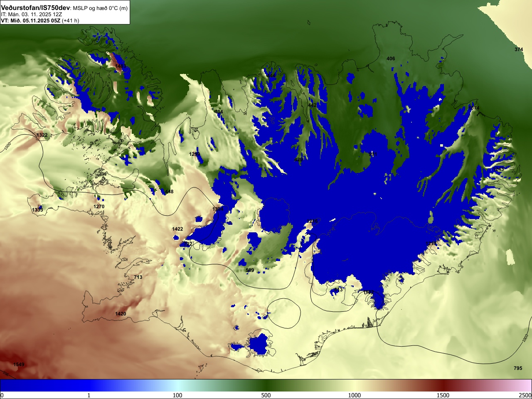This screenshot has height=399, width=532.
Task: Click the 1270 height value
Action: [x=99, y=207]
